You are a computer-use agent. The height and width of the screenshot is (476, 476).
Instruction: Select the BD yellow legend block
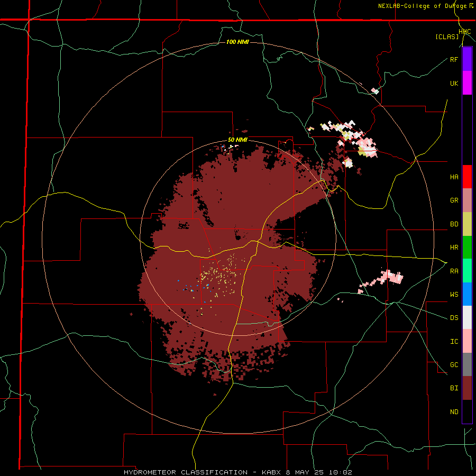click(467, 224)
